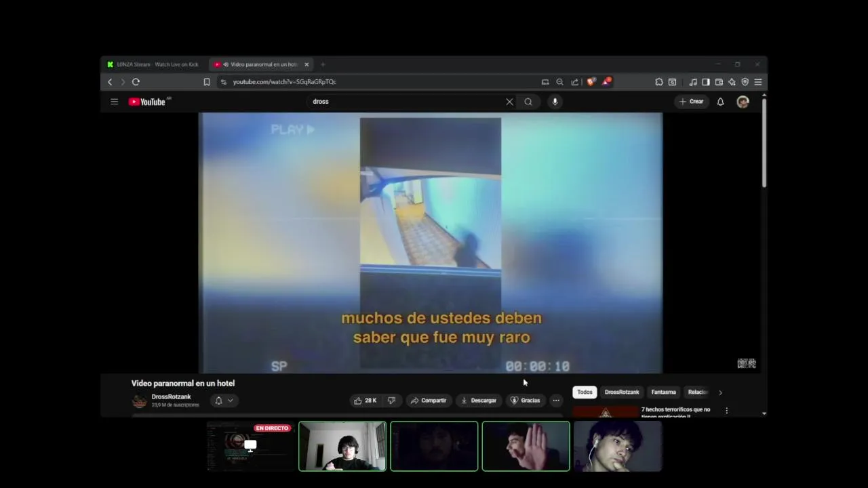This screenshot has width=868, height=488.
Task: Click the Descargar button
Action: coord(479,401)
